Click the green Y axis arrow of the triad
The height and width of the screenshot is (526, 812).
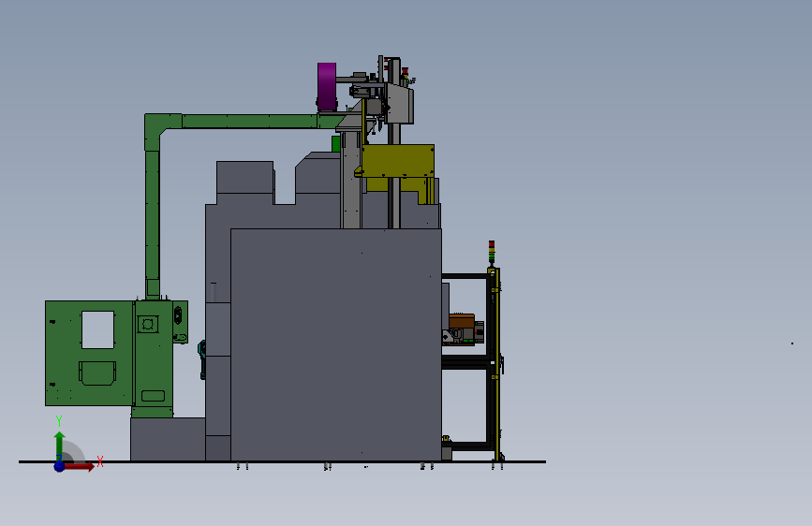click(59, 445)
